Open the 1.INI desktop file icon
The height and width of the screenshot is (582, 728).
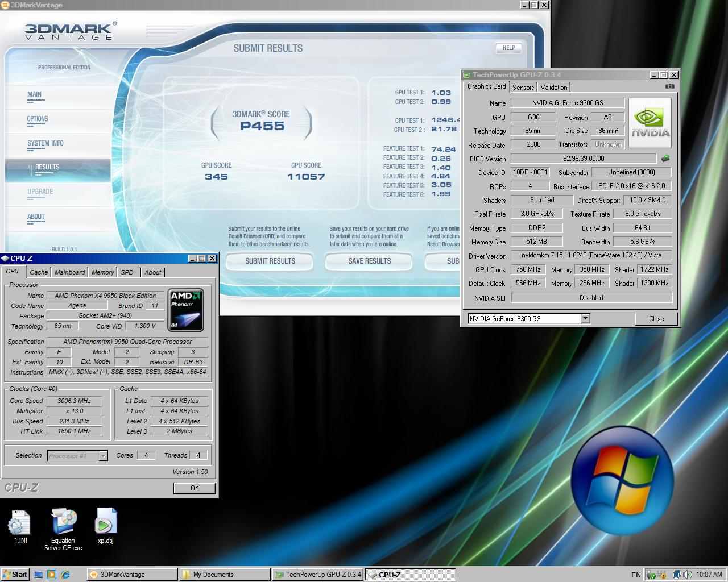click(x=20, y=527)
